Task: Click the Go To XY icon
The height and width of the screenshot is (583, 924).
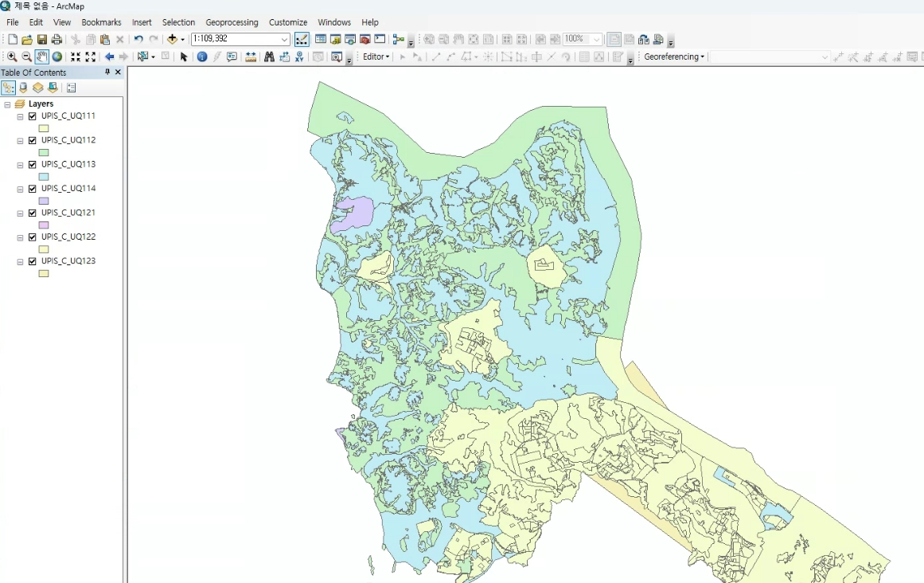Action: [x=299, y=57]
